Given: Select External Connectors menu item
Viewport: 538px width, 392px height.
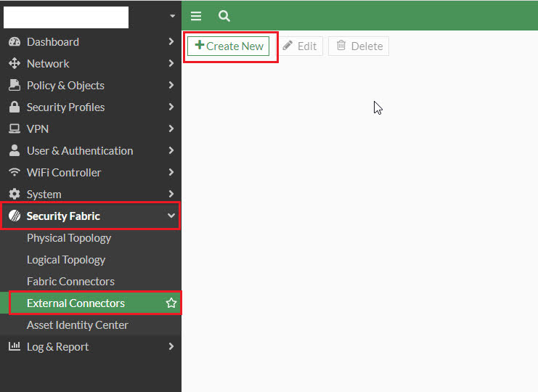Looking at the screenshot, I should [91, 303].
